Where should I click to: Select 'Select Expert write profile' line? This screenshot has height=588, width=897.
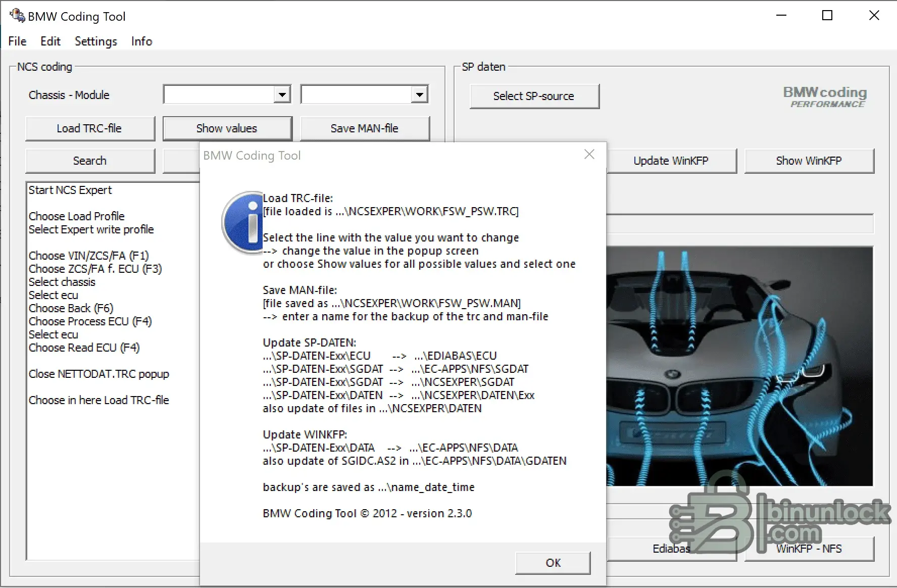click(91, 229)
